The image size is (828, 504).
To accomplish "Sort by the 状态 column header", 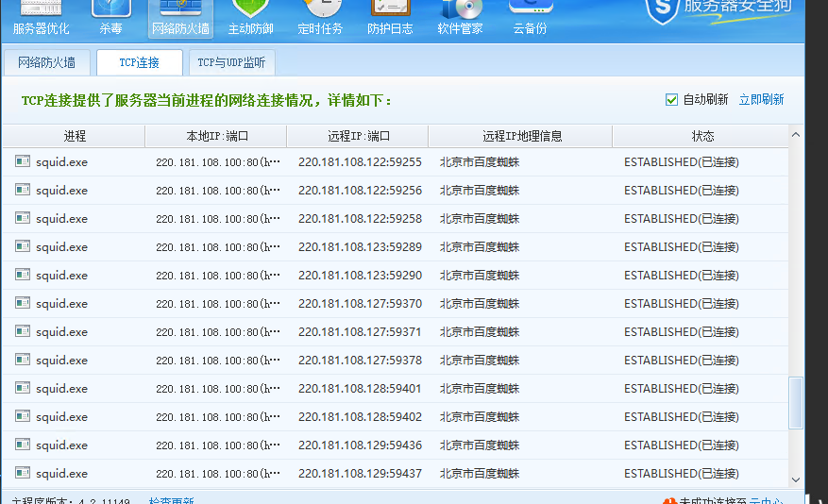I will click(701, 136).
